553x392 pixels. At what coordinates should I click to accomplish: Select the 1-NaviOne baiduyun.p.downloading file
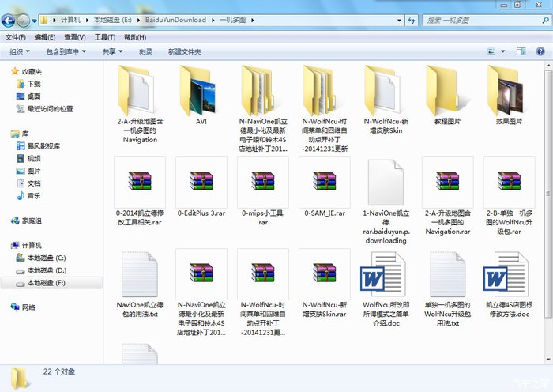pos(386,183)
